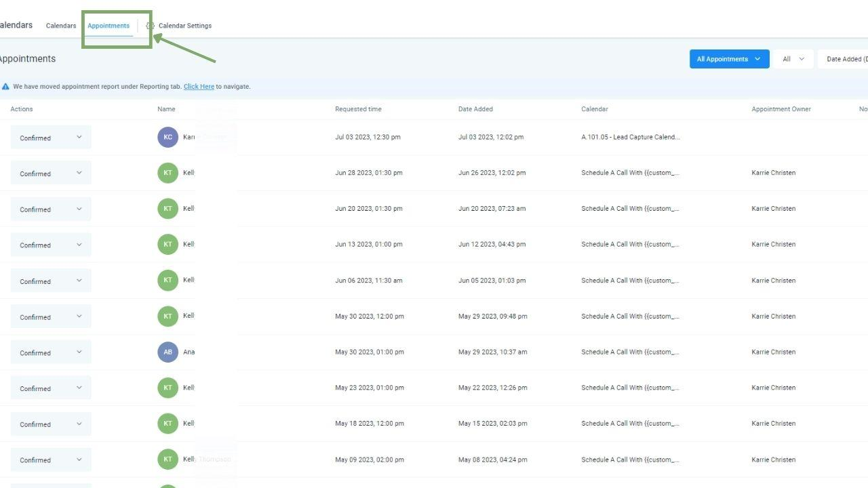Open Confirmed status dropdown for May 30 12:00 pm
868x488 pixels.
[51, 317]
